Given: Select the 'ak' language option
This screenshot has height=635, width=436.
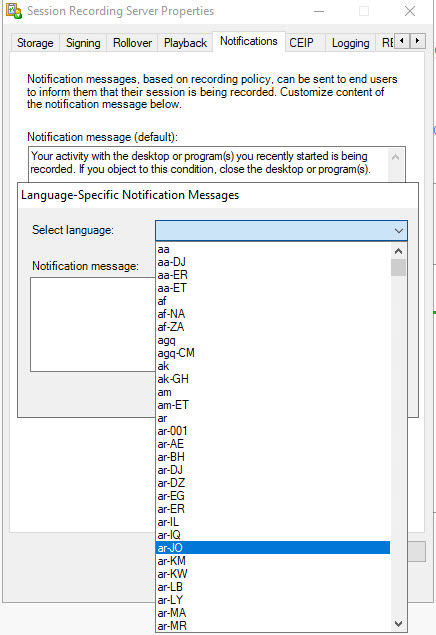Looking at the screenshot, I should (273, 366).
